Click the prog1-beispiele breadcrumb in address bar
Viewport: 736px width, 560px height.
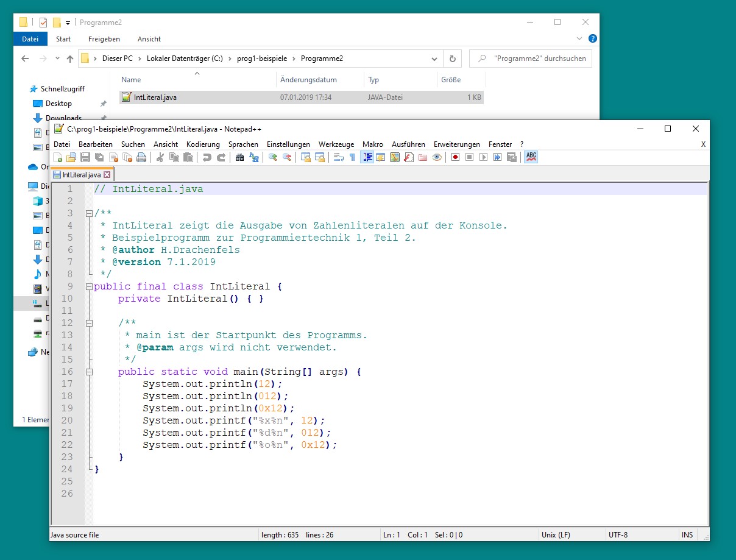[261, 58]
